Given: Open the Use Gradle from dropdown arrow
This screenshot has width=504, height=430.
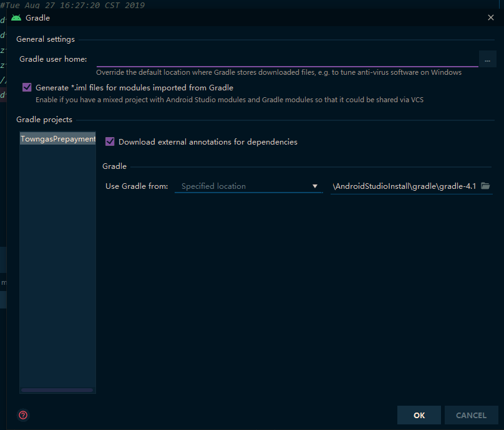Looking at the screenshot, I should tap(315, 186).
